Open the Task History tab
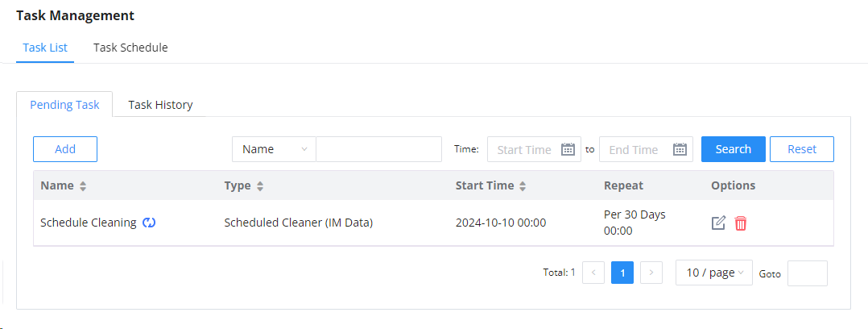The image size is (868, 329). tap(160, 104)
